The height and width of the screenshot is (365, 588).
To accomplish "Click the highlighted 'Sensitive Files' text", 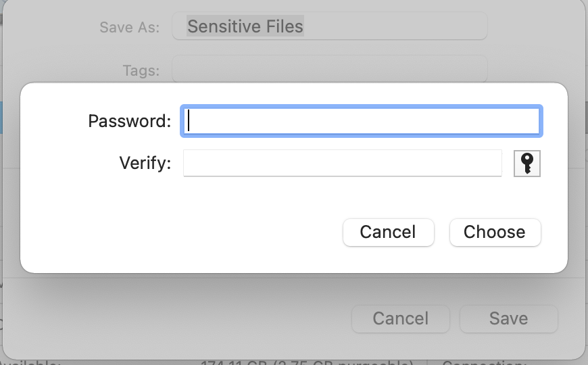I will tap(245, 26).
